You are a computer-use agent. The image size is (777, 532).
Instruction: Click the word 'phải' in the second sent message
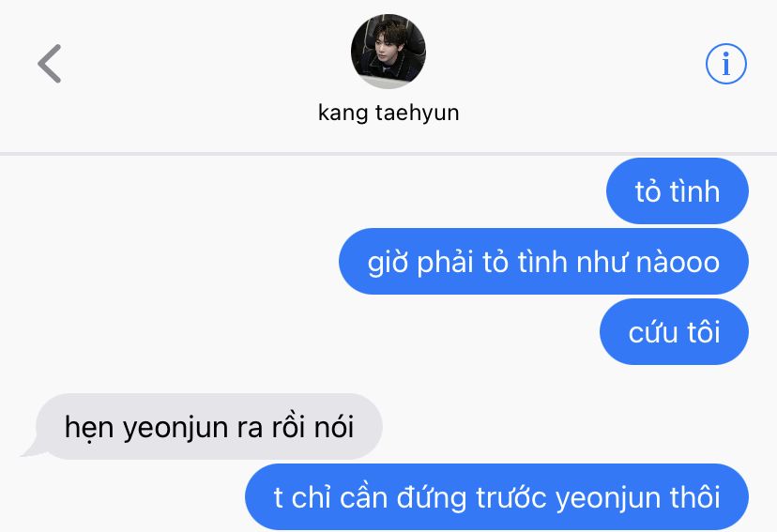tap(445, 263)
